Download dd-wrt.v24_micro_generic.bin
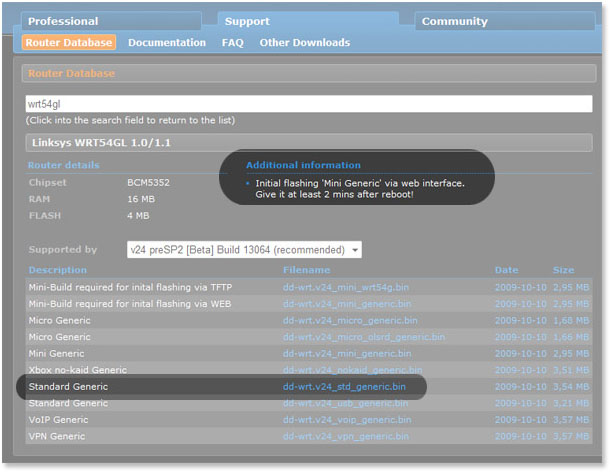 tap(350, 321)
